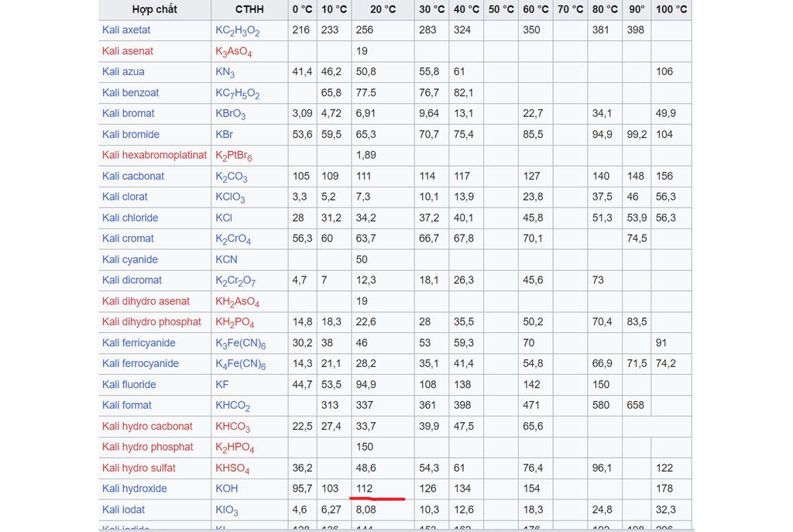
Task: Open the Kali bromide link
Action: (130, 135)
